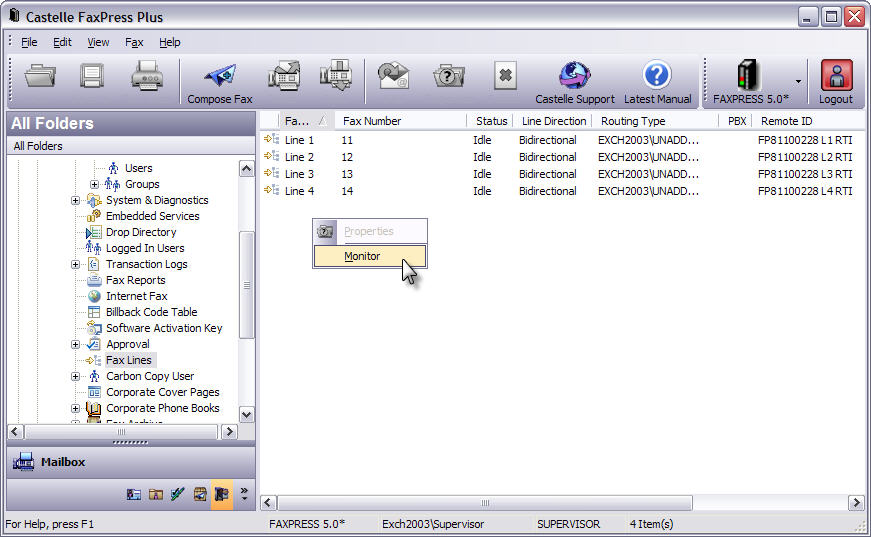Open the View menu
This screenshot has width=871, height=537.
98,42
